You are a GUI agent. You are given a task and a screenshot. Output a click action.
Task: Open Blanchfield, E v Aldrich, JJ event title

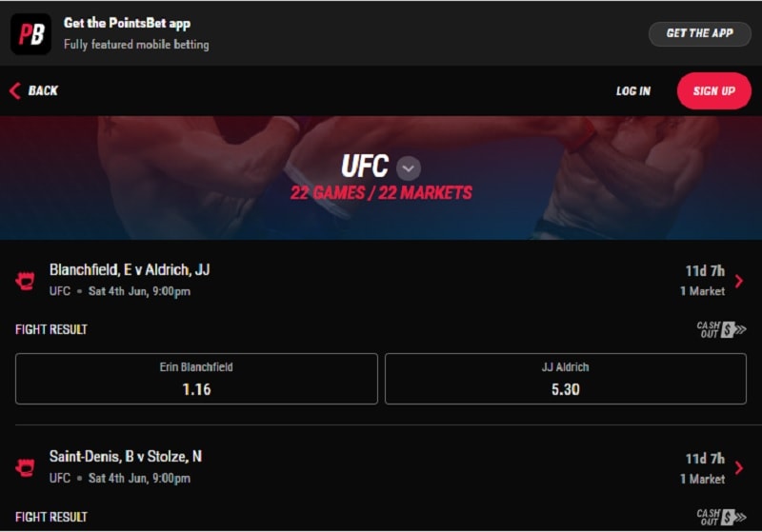pyautogui.click(x=130, y=270)
